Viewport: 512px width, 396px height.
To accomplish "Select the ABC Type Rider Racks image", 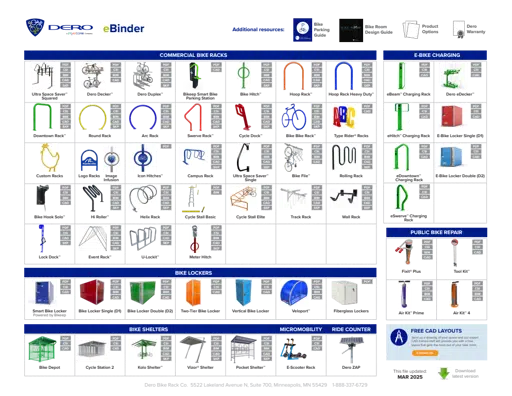I will click(x=344, y=117).
